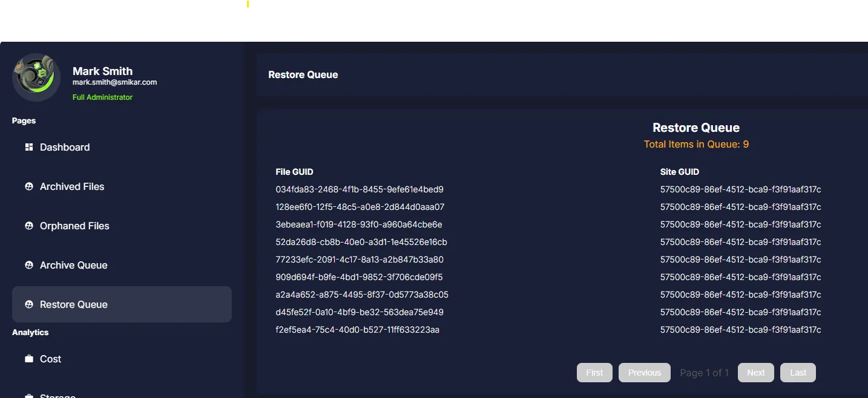The width and height of the screenshot is (868, 398).
Task: Click the Archived Files sidebar icon
Action: tap(28, 186)
